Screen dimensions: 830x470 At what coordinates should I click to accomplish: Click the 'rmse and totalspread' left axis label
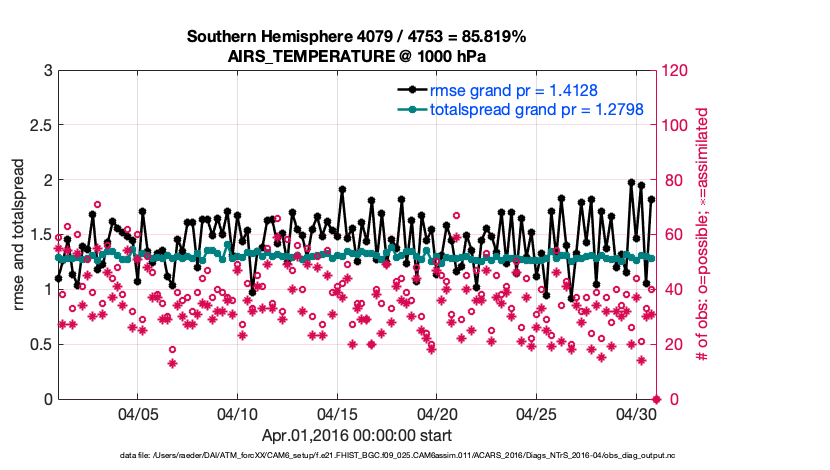tap(21, 234)
